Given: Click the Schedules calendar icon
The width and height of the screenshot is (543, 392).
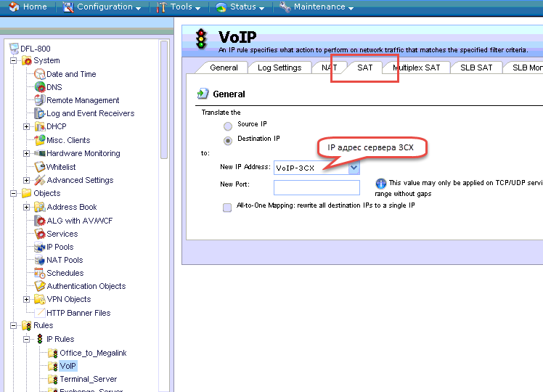Looking at the screenshot, I should [x=40, y=273].
